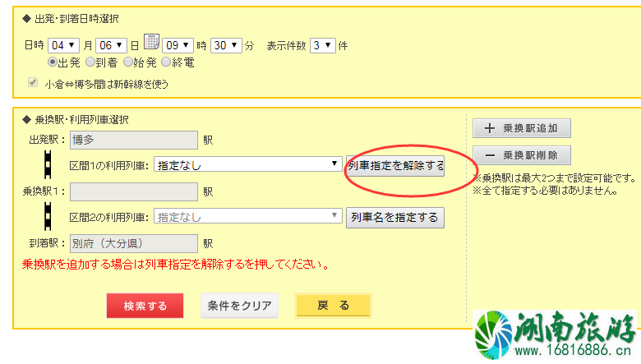Open the 表示件数 dropdown showing 3

click(x=323, y=45)
